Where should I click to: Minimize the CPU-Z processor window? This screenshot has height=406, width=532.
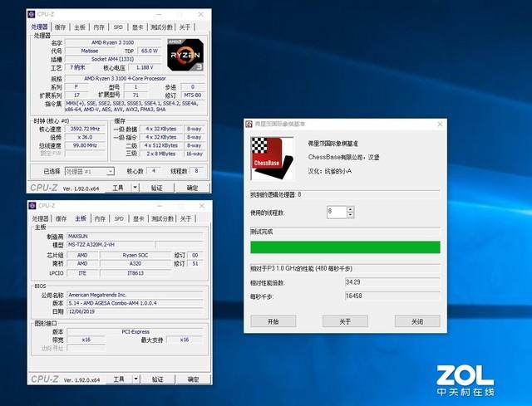click(159, 14)
